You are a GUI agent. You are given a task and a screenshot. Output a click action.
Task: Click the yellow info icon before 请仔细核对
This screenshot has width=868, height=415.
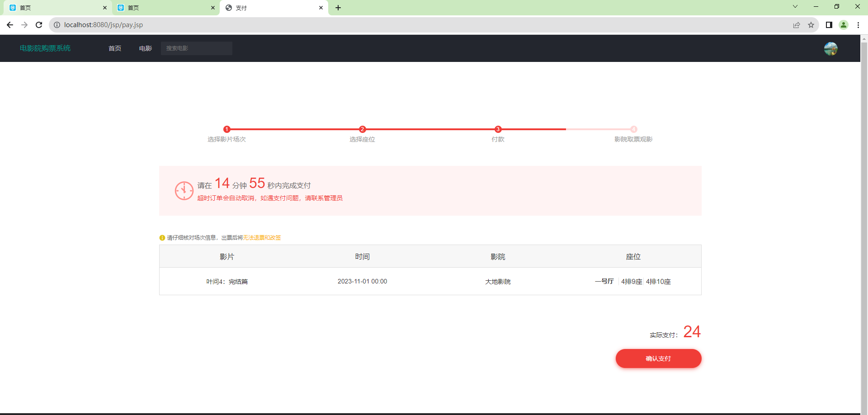(x=162, y=238)
